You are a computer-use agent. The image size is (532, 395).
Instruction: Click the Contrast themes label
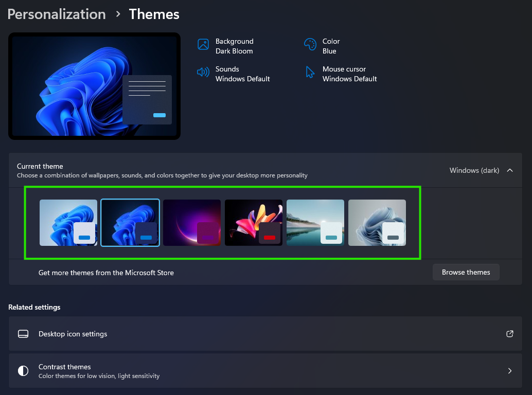pos(64,367)
